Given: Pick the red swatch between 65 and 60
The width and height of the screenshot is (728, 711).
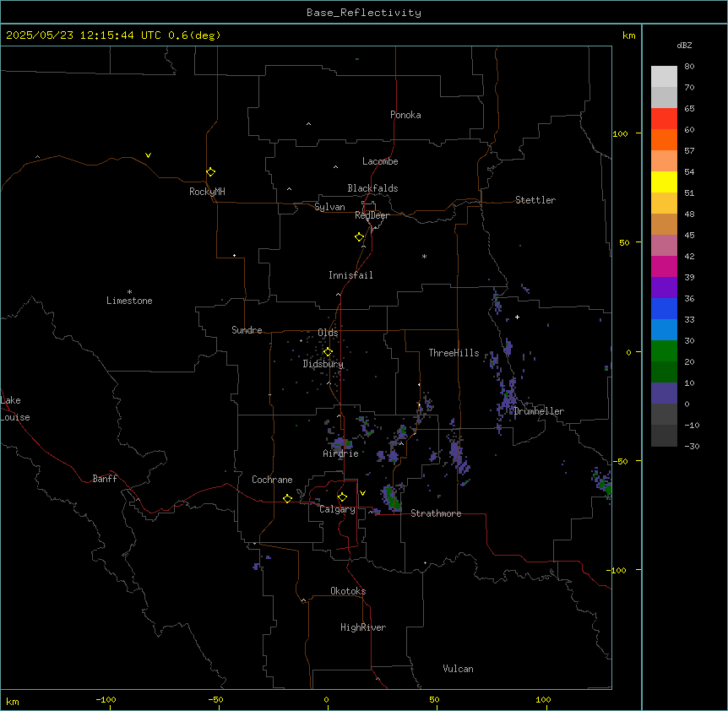Looking at the screenshot, I should pyautogui.click(x=664, y=119).
